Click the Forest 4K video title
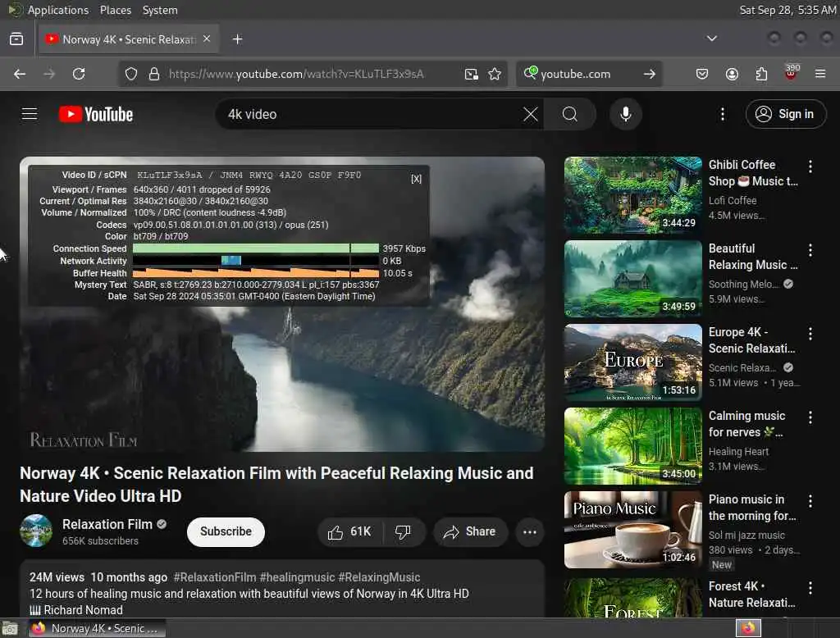The image size is (840, 638). pyautogui.click(x=751, y=595)
